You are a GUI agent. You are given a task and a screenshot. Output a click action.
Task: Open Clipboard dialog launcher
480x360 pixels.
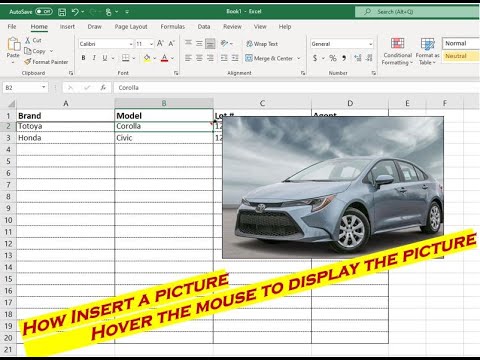(x=71, y=73)
